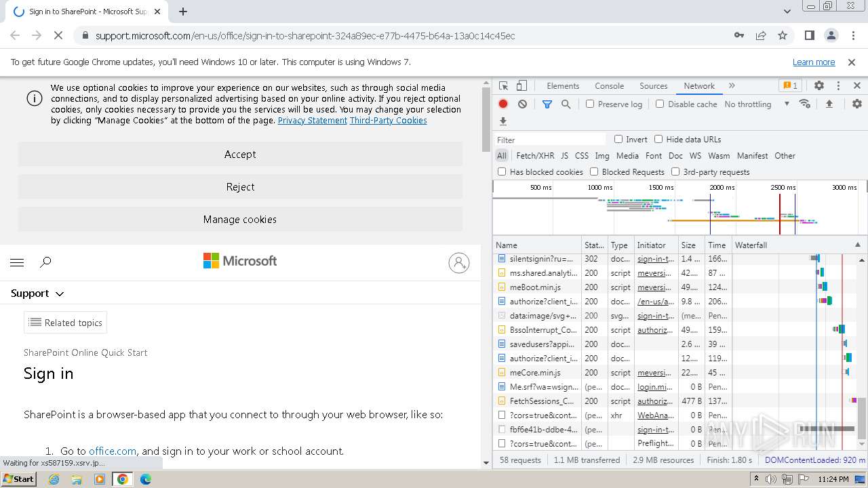Click the Chrome address bar URL
Image resolution: width=868 pixels, height=488 pixels.
pyautogui.click(x=305, y=35)
